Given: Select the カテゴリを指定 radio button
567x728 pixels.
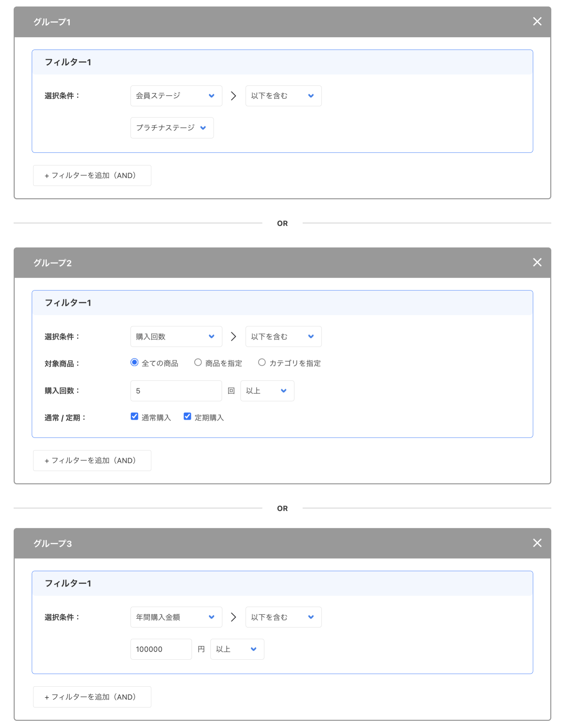Looking at the screenshot, I should click(x=262, y=363).
